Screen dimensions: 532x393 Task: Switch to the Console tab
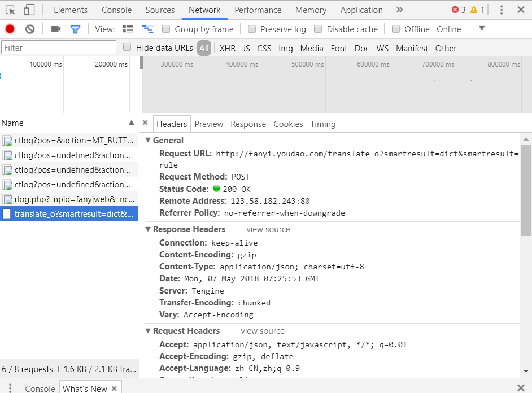(x=116, y=10)
